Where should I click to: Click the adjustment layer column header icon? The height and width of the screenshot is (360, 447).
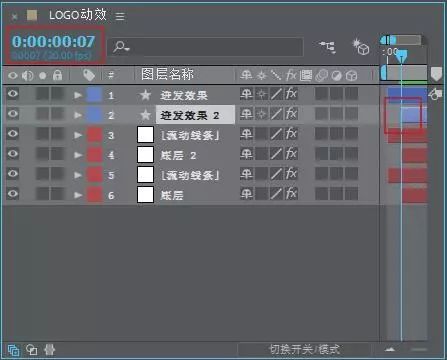pos(336,76)
